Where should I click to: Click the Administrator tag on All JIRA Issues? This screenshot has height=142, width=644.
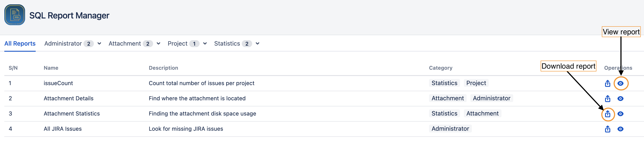(450, 129)
